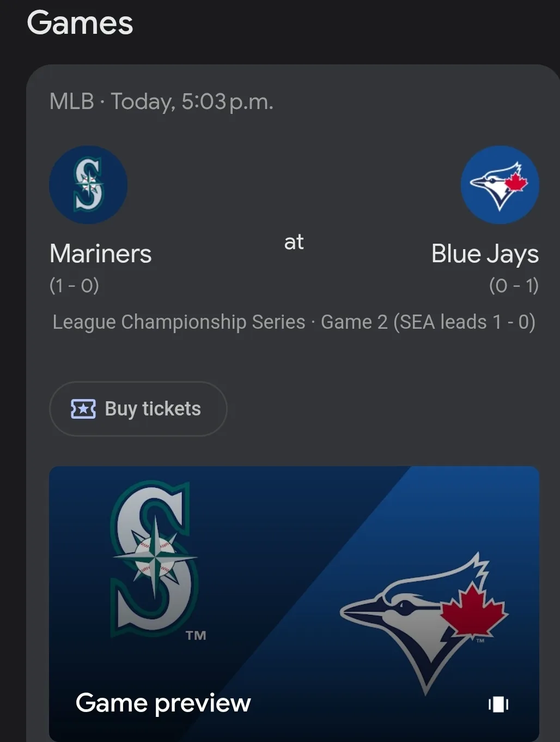
Task: Open the Blue Jays team name link
Action: 485,254
